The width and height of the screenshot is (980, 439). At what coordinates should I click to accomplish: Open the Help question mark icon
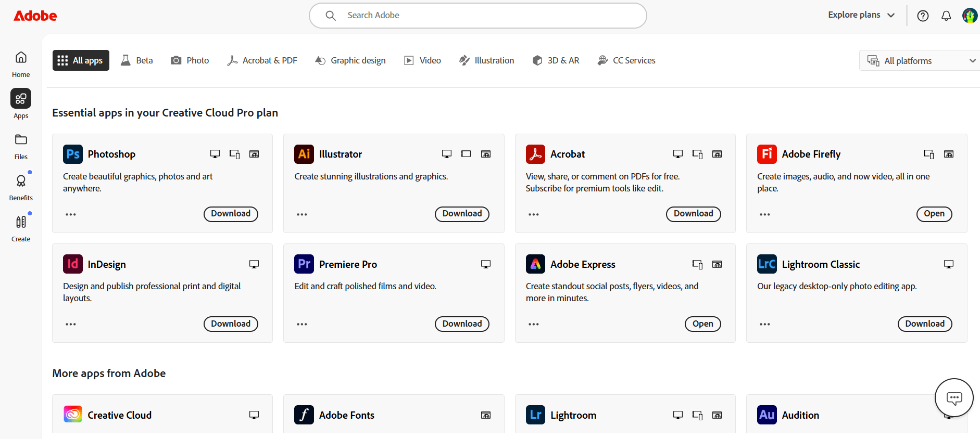click(923, 16)
